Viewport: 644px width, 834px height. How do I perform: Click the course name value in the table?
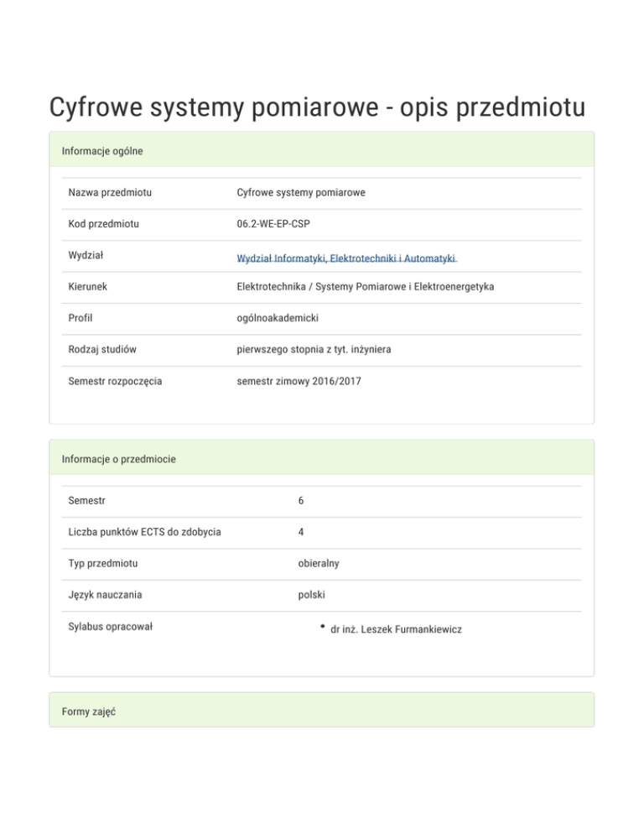pyautogui.click(x=301, y=192)
